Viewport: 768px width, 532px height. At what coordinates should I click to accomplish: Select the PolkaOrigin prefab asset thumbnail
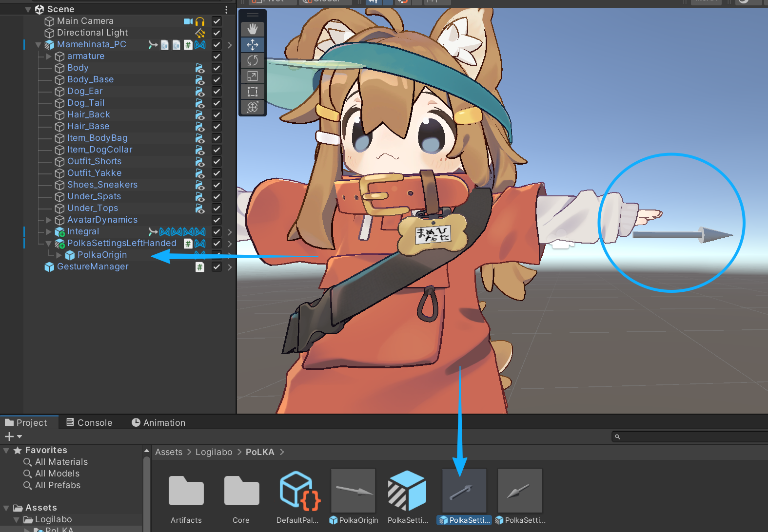click(x=353, y=491)
